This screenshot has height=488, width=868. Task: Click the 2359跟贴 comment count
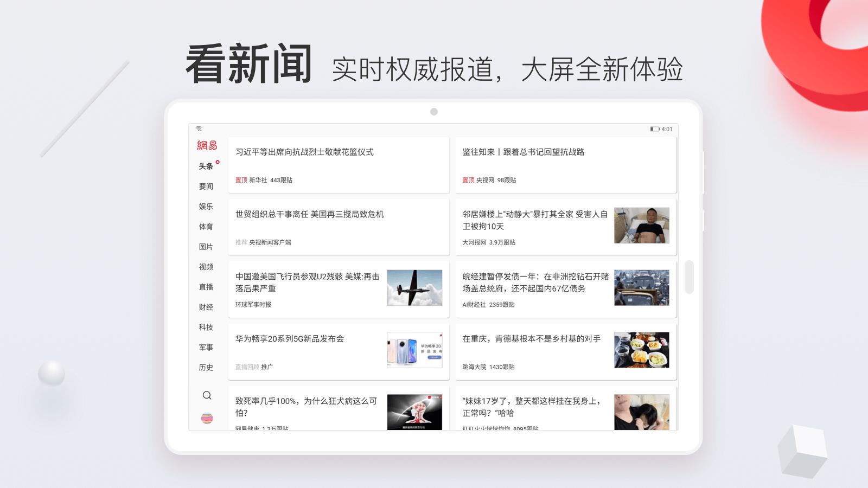click(x=502, y=305)
